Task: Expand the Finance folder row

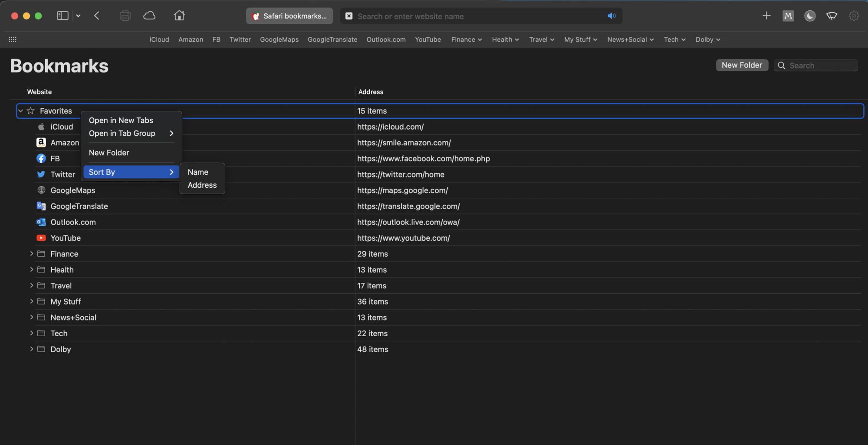Action: [x=32, y=254]
